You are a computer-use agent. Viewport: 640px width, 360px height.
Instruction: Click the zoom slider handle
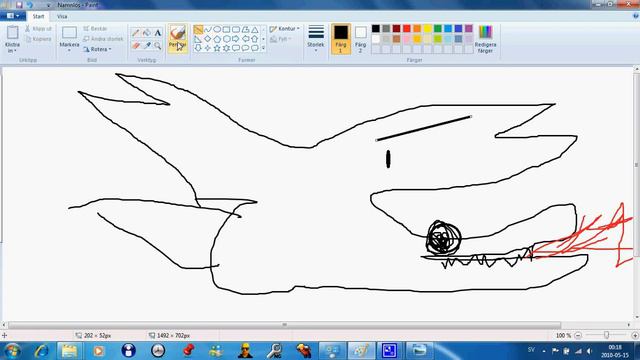(607, 335)
